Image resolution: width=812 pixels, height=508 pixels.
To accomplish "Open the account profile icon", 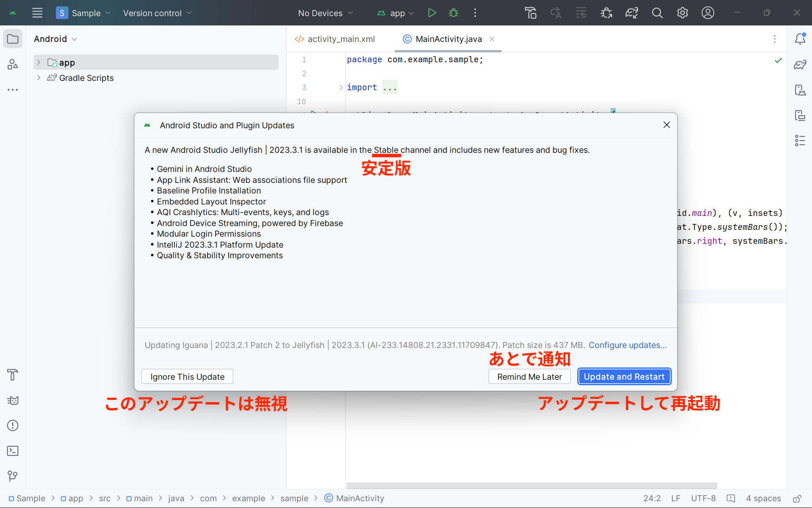I will pos(708,13).
